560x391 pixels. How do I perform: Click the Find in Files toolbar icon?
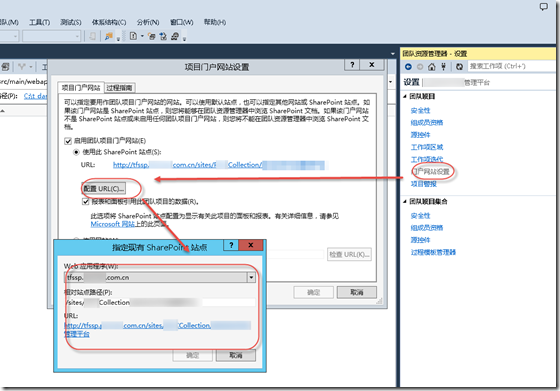tap(109, 36)
